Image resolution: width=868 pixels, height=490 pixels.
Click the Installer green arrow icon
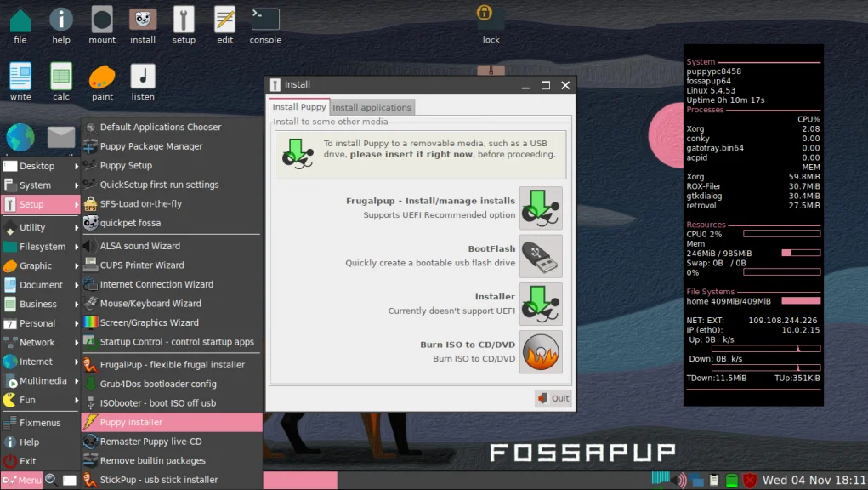541,304
